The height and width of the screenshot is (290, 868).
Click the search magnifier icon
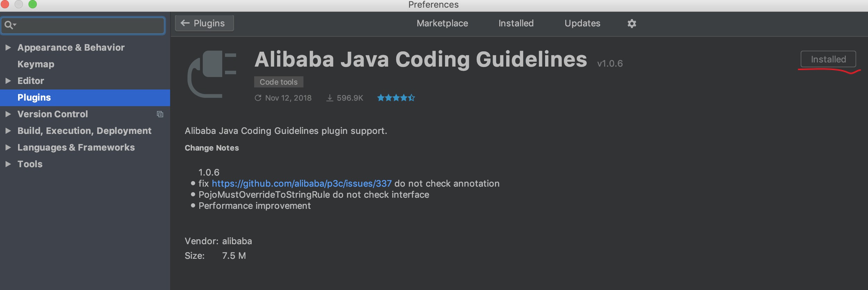click(8, 25)
